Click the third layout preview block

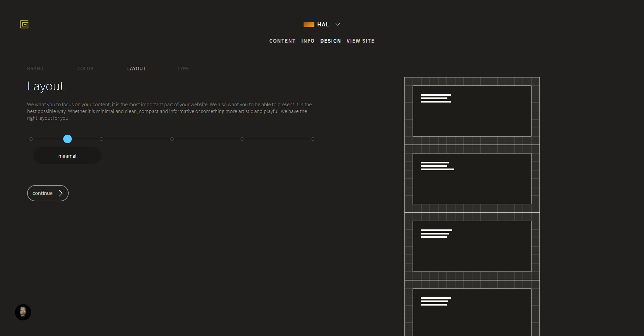click(472, 246)
